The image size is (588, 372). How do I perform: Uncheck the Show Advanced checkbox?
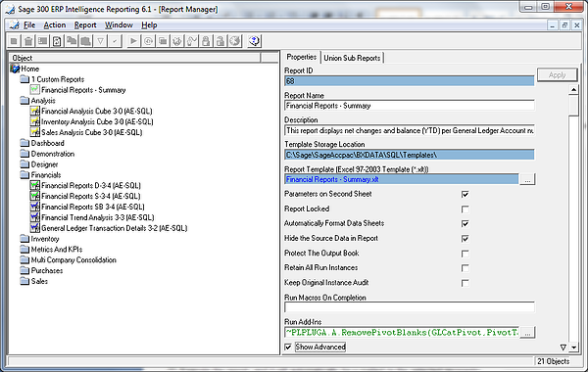coord(288,347)
